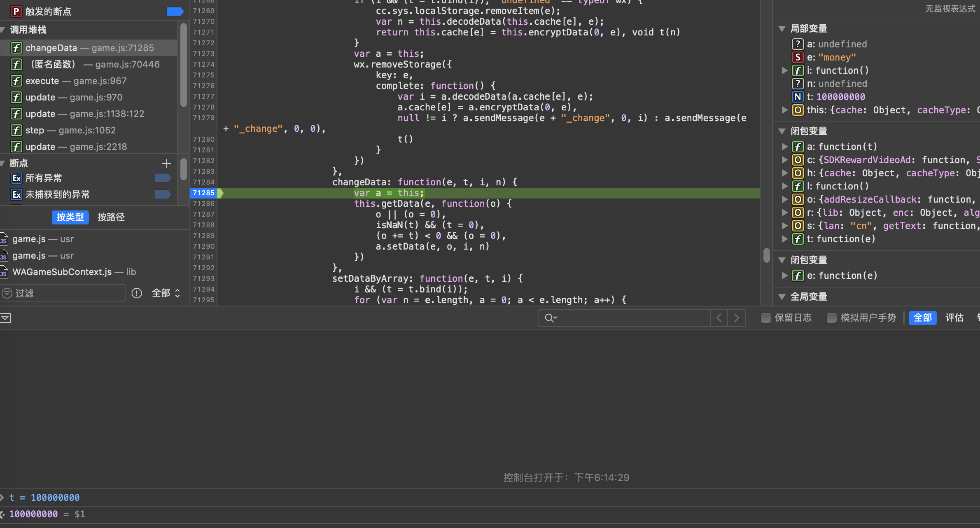Viewport: 980px width, 528px height.
Task: Click in the 过滤 filter input field
Action: [63, 293]
